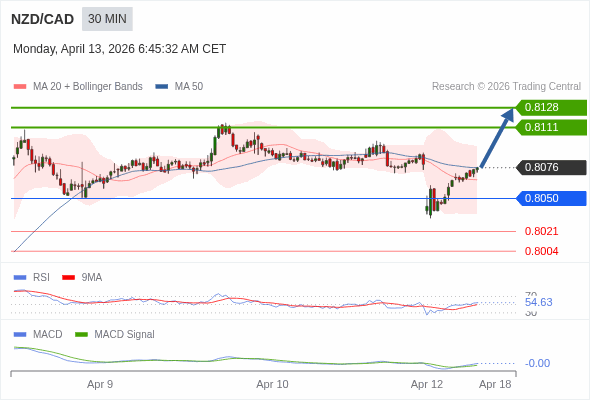Click the MA 50 blue legend swatch

pos(162,87)
